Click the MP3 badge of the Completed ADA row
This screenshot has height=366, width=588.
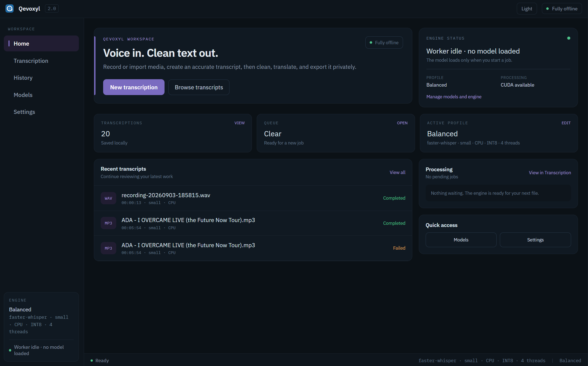click(x=108, y=223)
